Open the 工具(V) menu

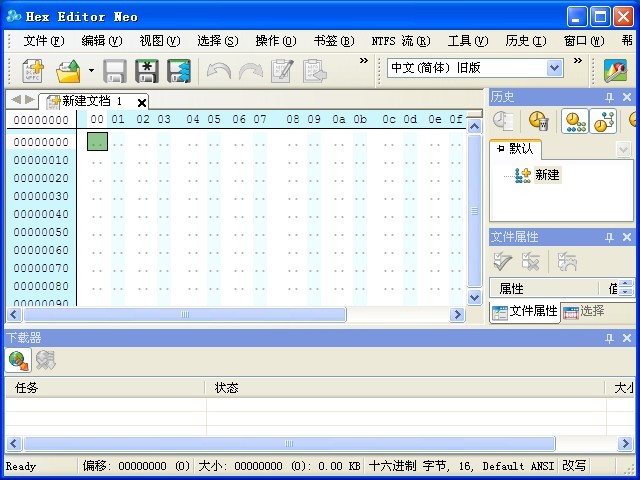[x=468, y=41]
